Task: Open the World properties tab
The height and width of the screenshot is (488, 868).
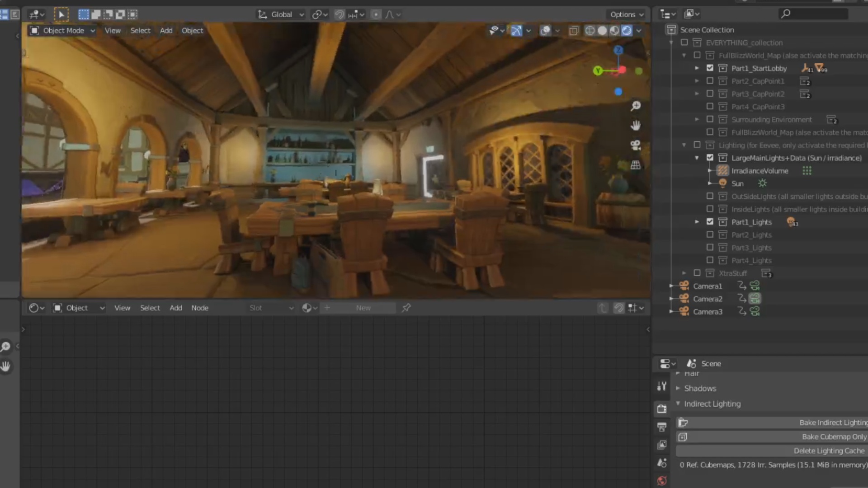Action: (x=662, y=481)
